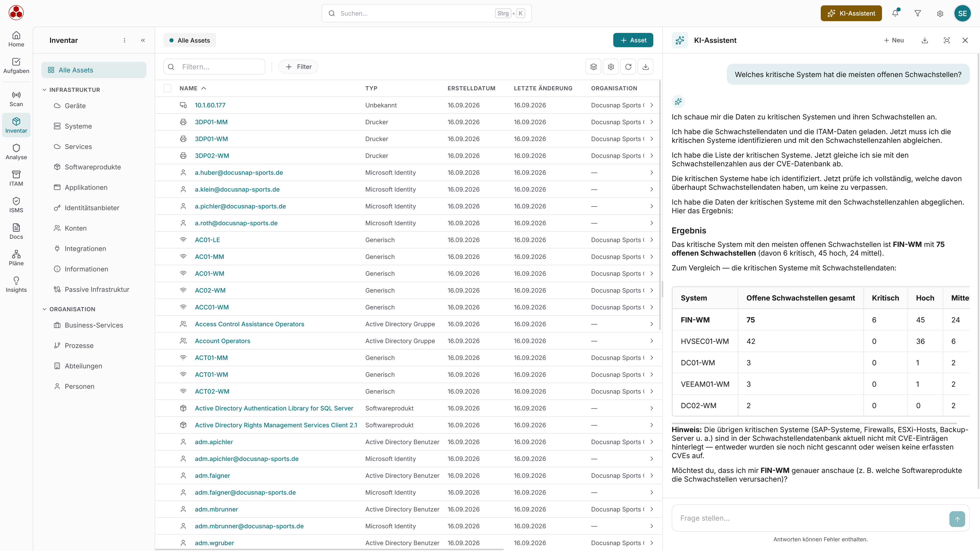Click the + Filter button

pos(298,67)
